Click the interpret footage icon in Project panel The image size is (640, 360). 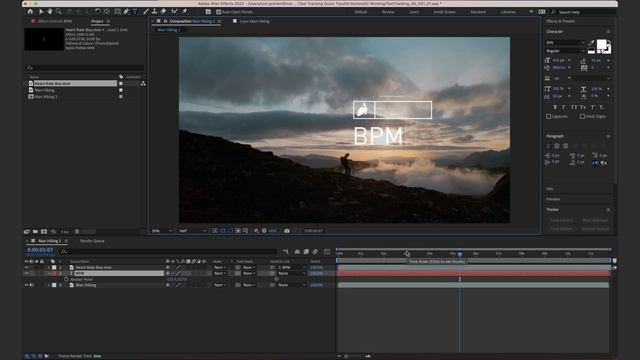[x=27, y=231]
